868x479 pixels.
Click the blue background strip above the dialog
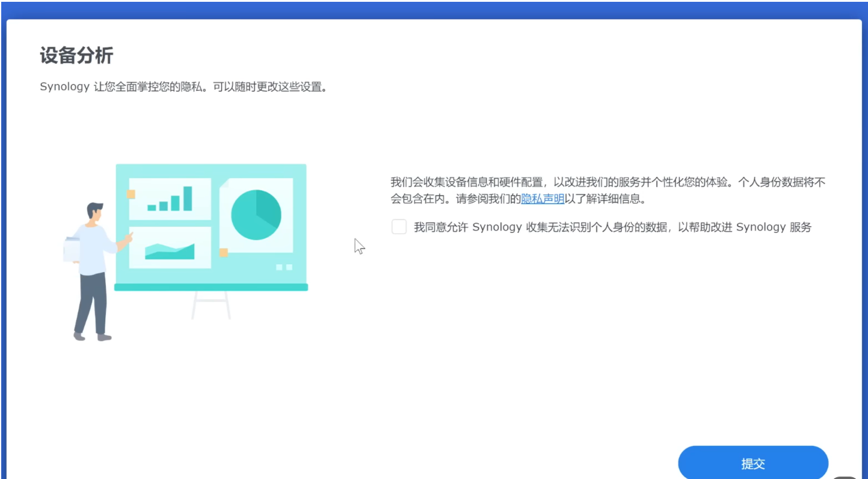[433, 9]
